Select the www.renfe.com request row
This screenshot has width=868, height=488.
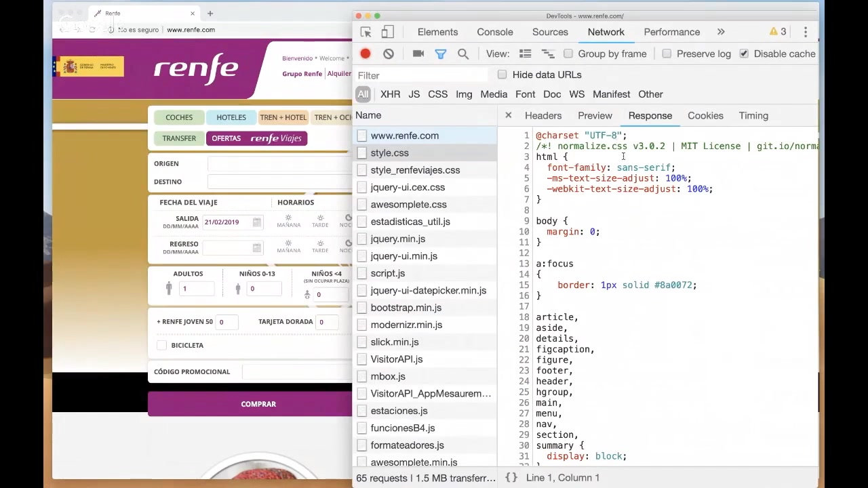click(x=425, y=136)
